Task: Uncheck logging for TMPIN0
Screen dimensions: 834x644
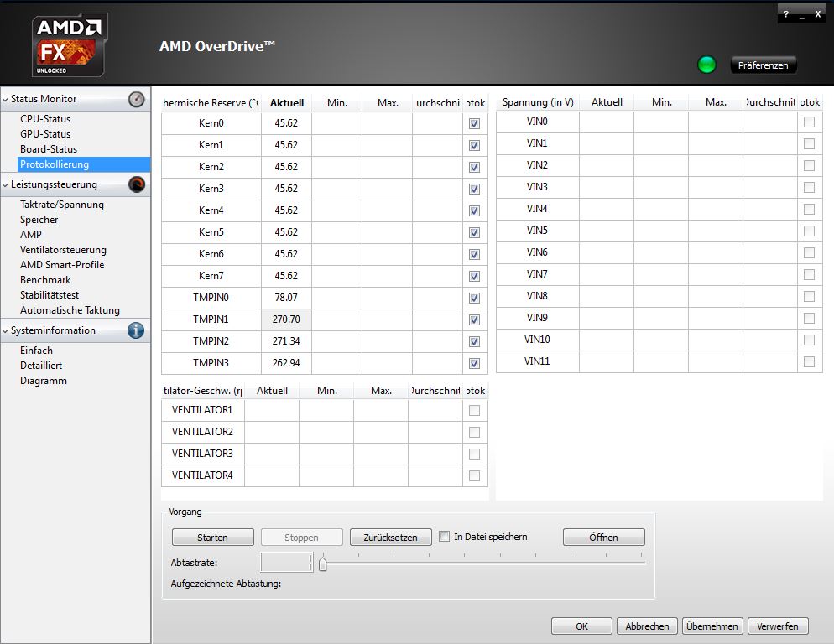Action: point(474,298)
